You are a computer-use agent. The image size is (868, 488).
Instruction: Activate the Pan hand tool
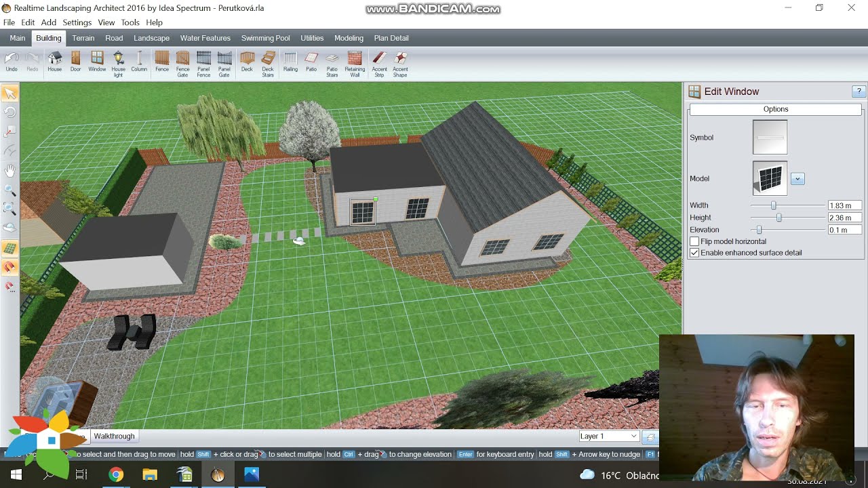(10, 170)
